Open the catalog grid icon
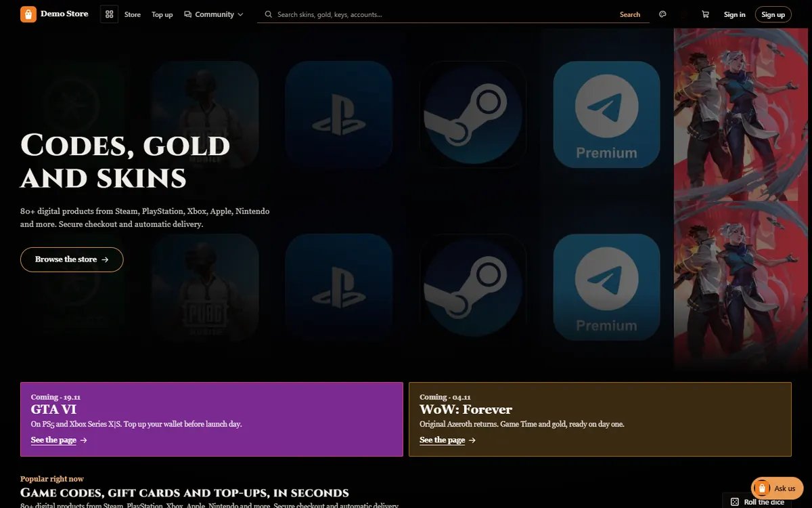This screenshot has height=508, width=812. (109, 14)
